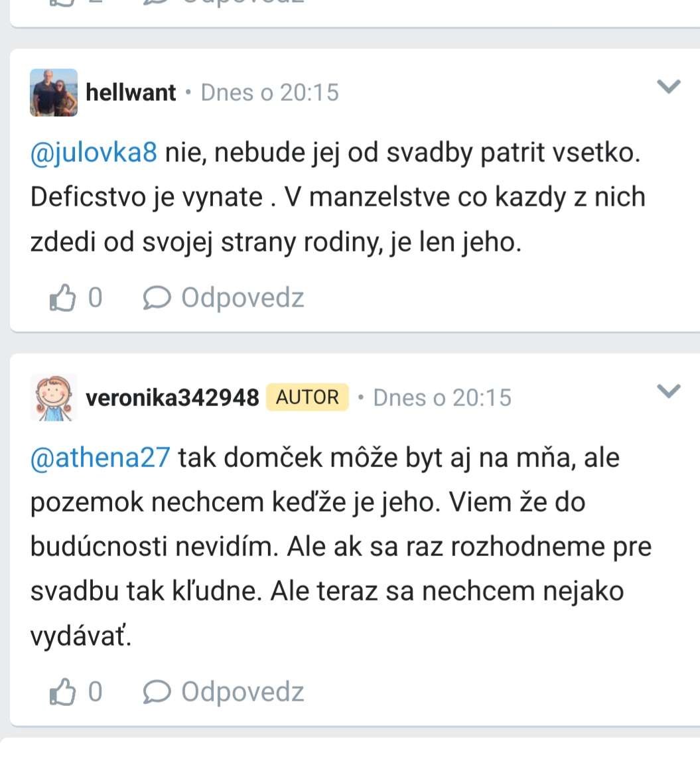Expand options chevron on veronika342948's comment
Viewport: 700px width, 761px height.
pyautogui.click(x=668, y=391)
